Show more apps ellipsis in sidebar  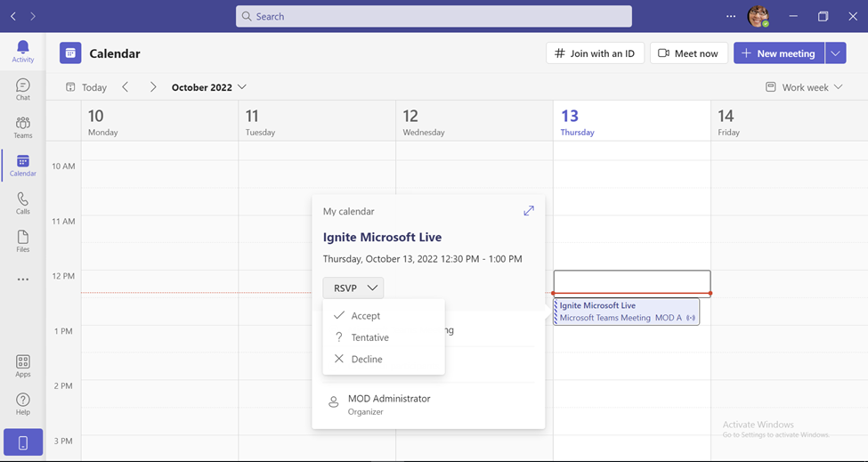[x=22, y=280]
